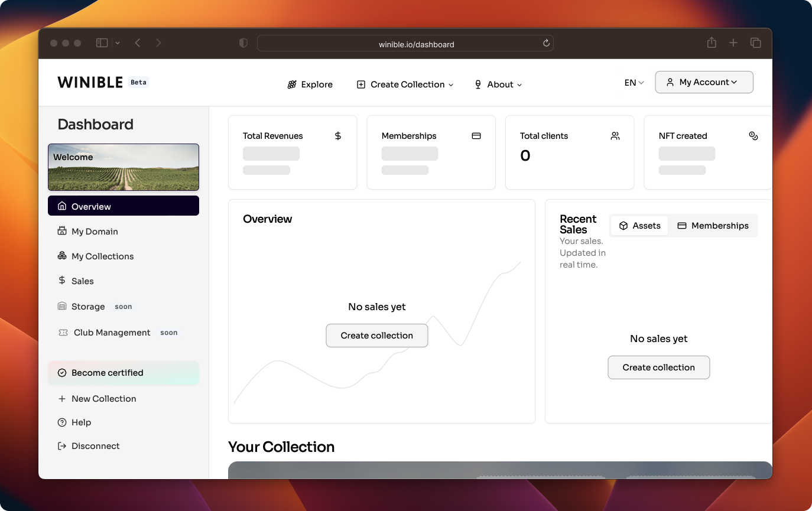
Task: Show tab overview icon in Safari
Action: [x=755, y=43]
